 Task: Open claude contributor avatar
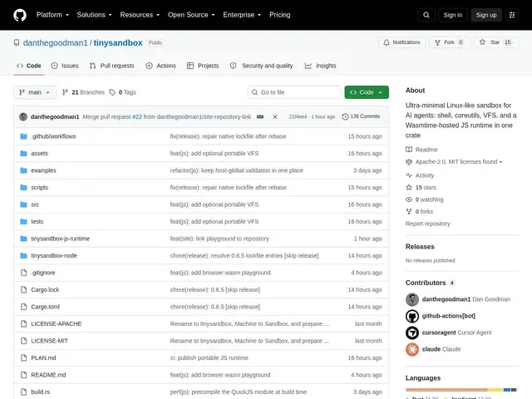pyautogui.click(x=412, y=349)
